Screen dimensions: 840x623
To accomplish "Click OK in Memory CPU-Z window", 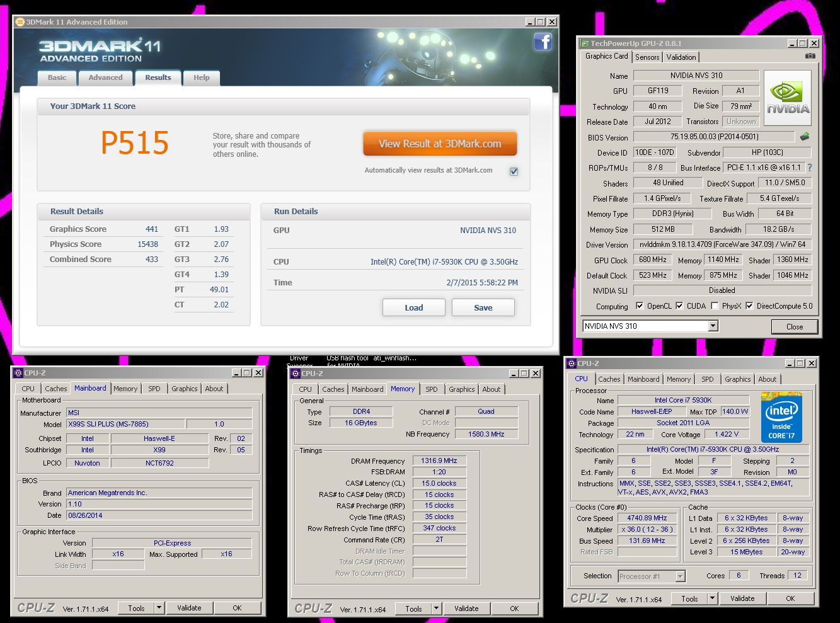I will click(514, 609).
